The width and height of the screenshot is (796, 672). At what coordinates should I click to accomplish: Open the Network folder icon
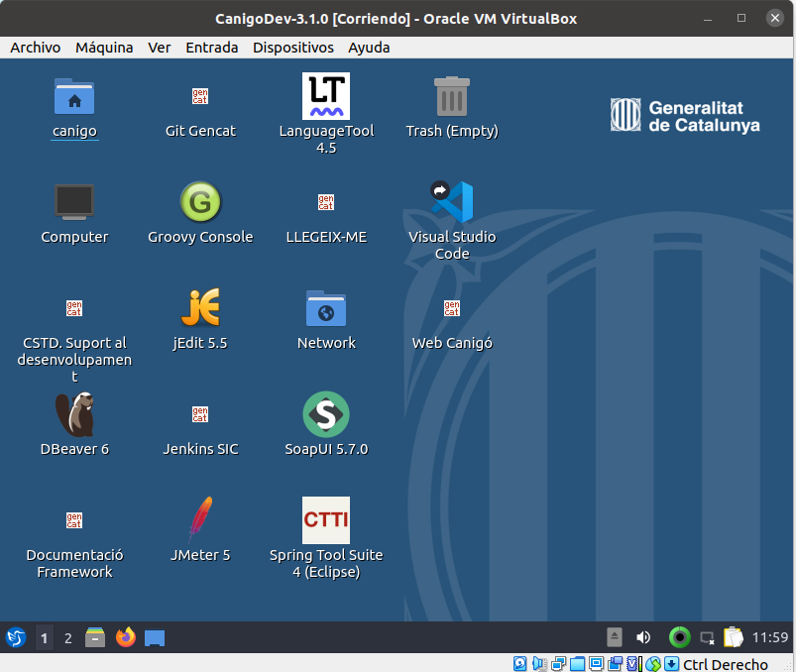click(x=326, y=308)
